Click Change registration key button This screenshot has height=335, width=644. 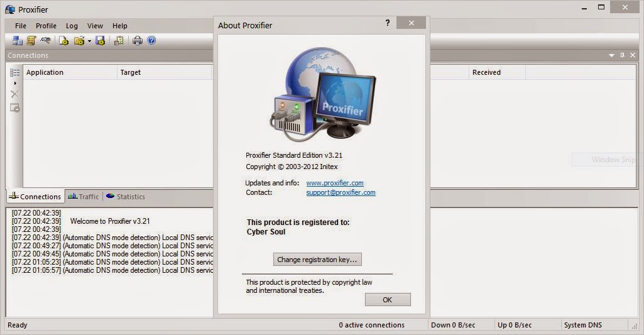pyautogui.click(x=317, y=260)
